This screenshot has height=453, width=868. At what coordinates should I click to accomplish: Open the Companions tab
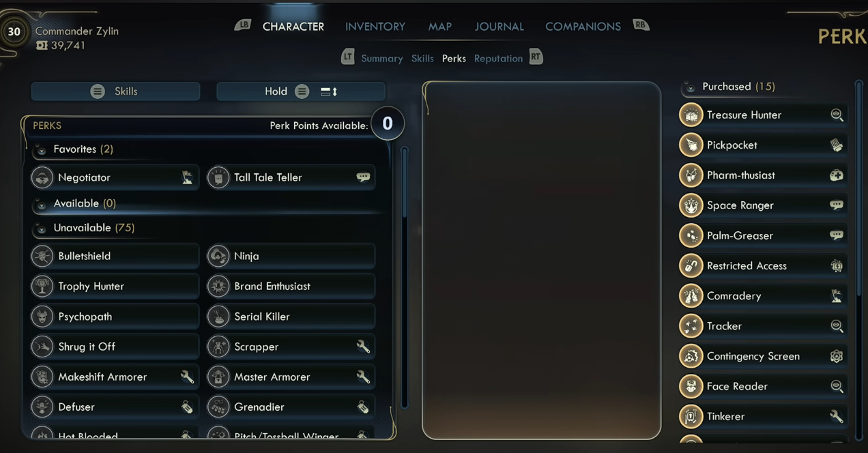(583, 27)
